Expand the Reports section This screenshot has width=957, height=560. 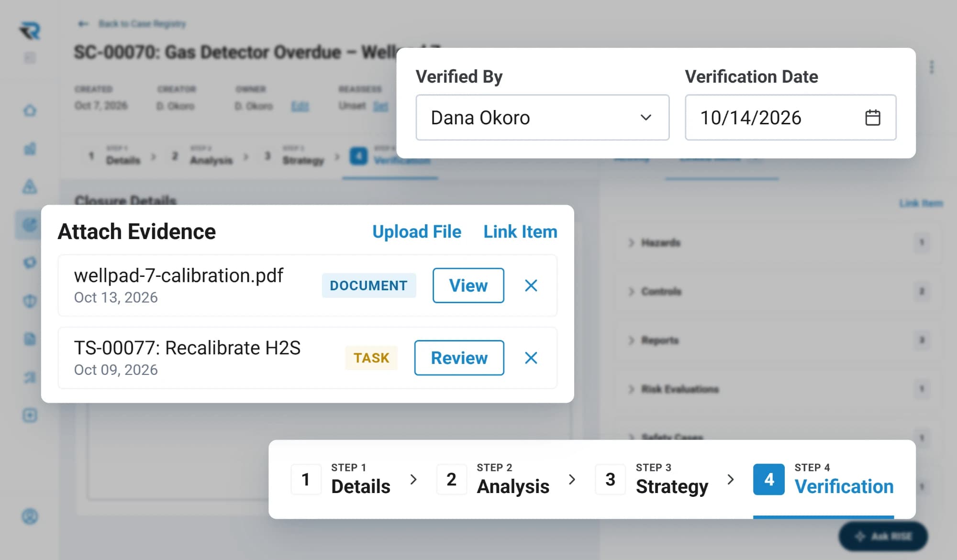778,340
